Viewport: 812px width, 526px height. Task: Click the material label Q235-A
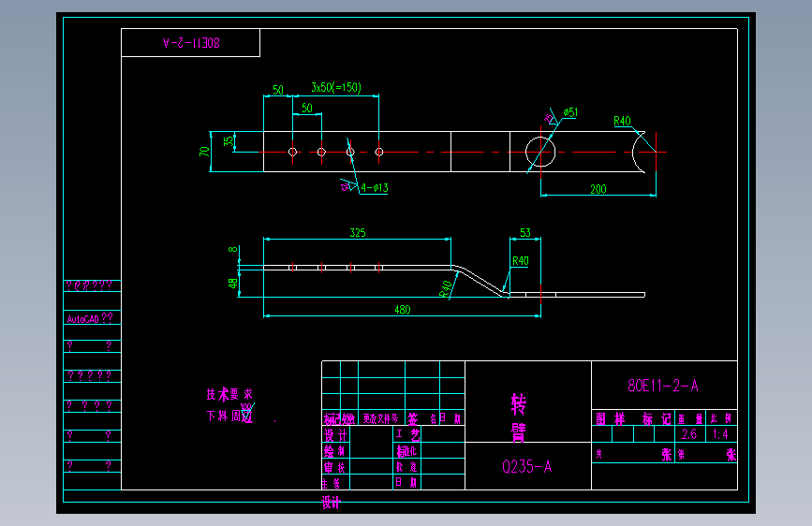tap(526, 467)
